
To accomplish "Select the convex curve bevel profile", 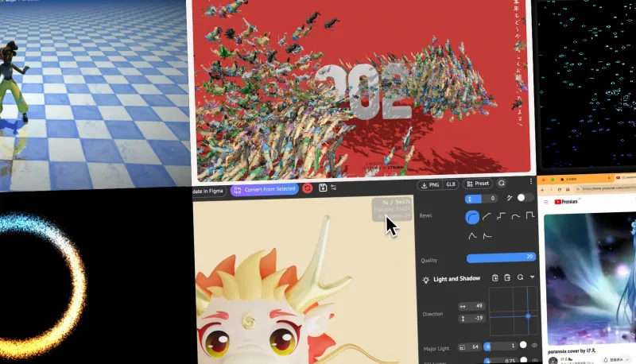I will click(515, 216).
